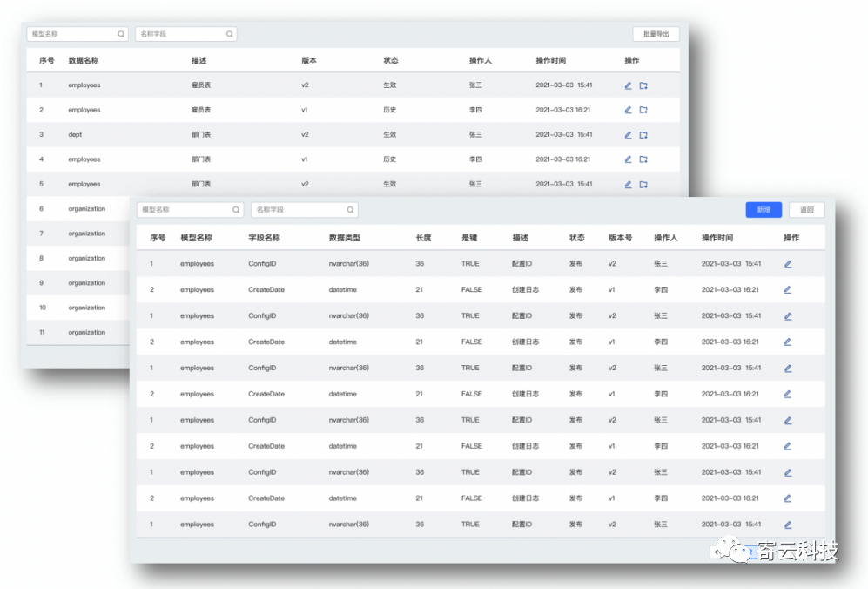This screenshot has width=868, height=589.
Task: Click search icon in front window 模型名称 field
Action: [236, 209]
